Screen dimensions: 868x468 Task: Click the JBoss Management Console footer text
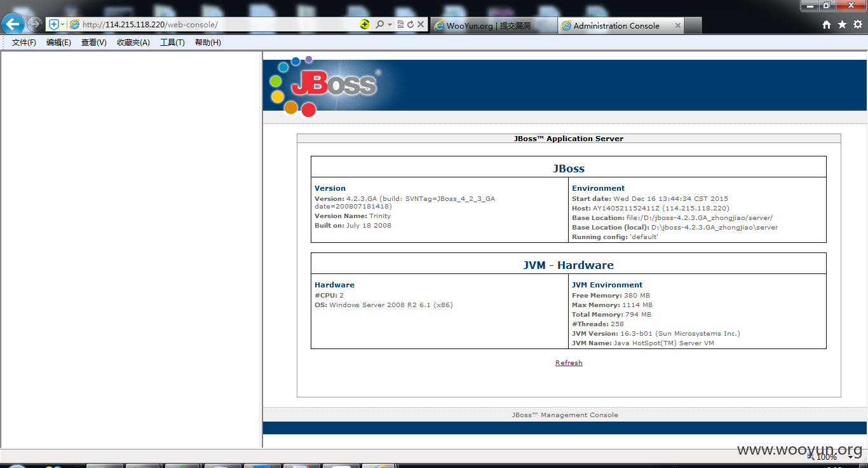(x=565, y=415)
